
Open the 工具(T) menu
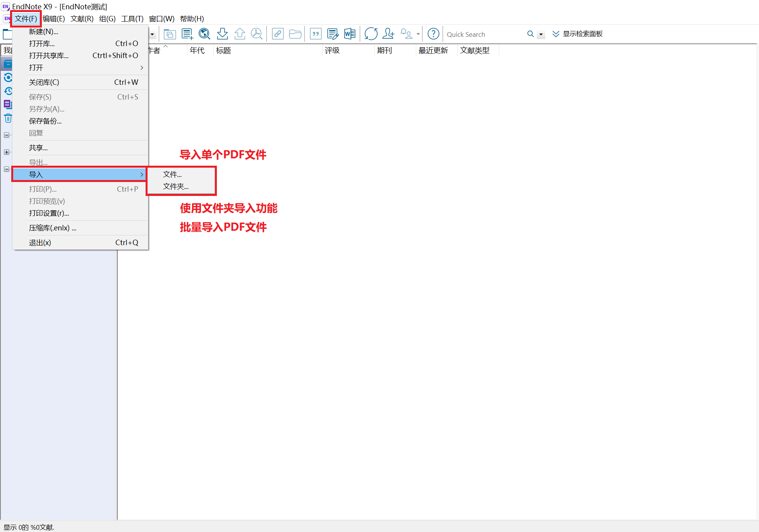[132, 19]
